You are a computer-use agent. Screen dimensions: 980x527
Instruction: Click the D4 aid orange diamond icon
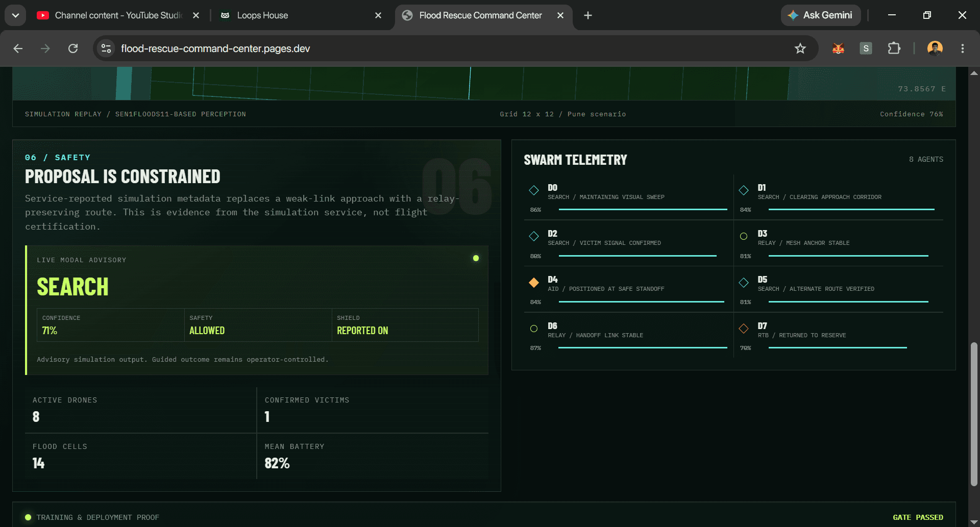coord(534,282)
